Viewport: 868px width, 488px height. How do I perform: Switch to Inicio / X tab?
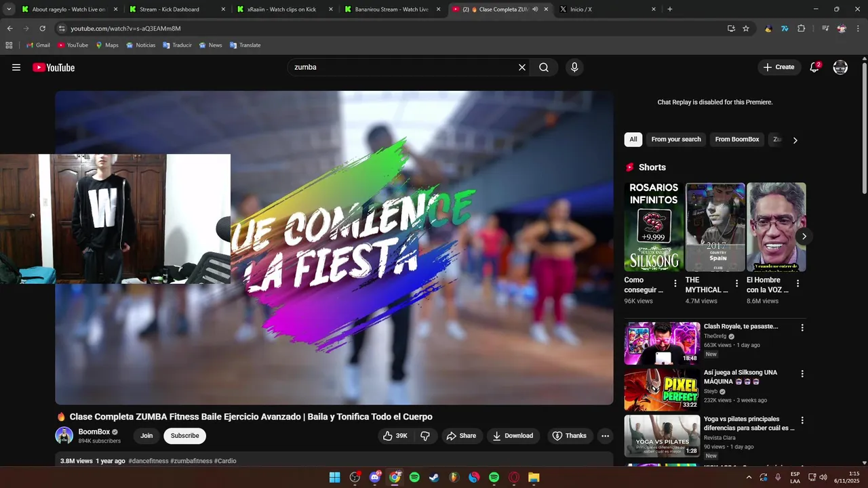(x=608, y=9)
